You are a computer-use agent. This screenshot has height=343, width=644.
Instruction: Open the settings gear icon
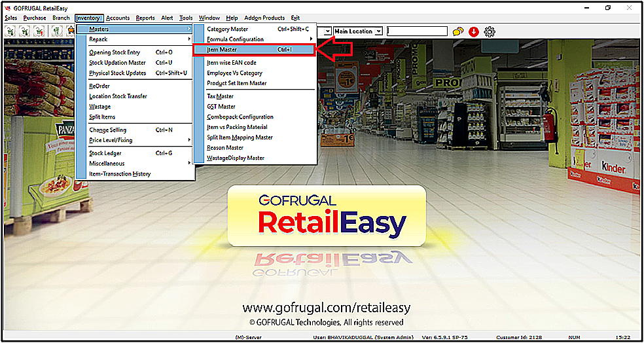coord(490,31)
